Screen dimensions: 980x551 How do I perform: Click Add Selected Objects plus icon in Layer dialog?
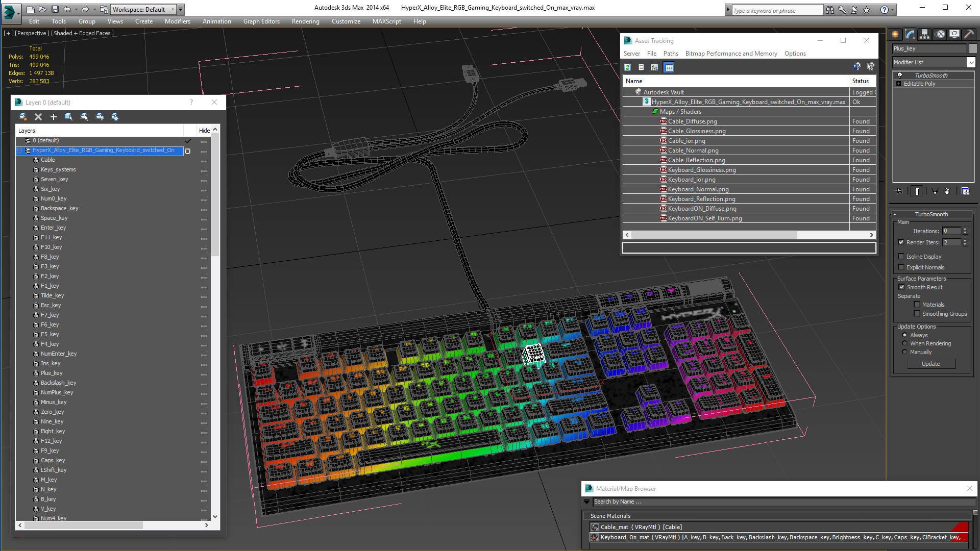pos(54,117)
